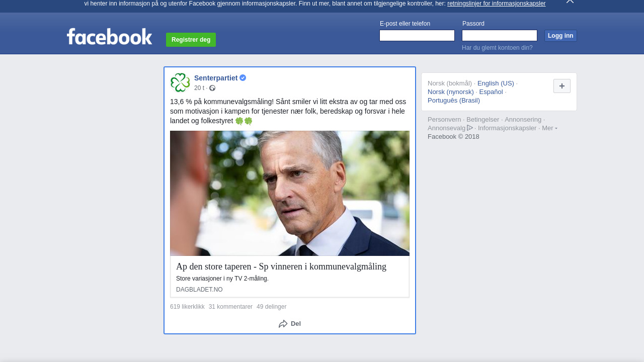Click the clover emojis in post text
644x362 pixels.
244,121
